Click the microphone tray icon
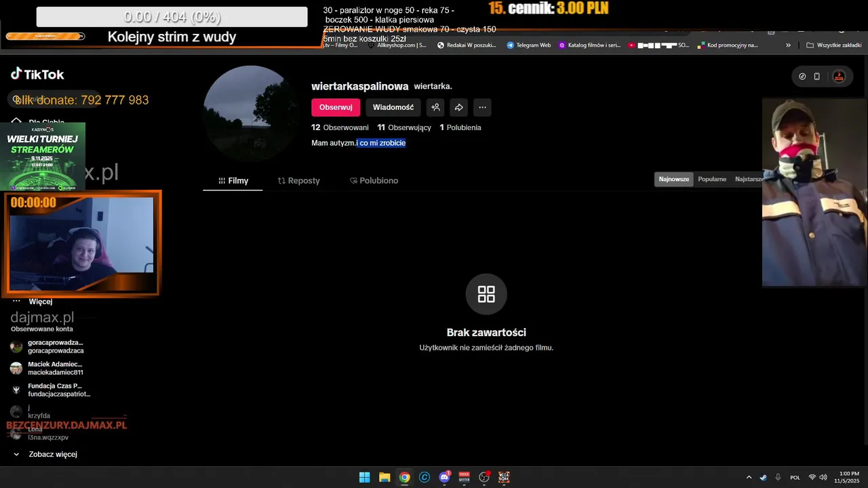868x488 pixels. click(x=778, y=477)
